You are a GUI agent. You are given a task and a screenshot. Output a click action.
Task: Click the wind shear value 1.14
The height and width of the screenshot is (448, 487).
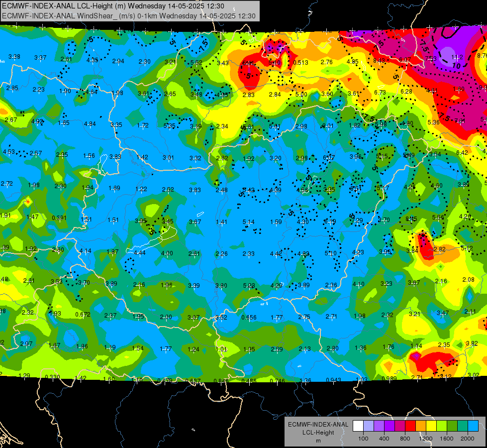(416, 346)
